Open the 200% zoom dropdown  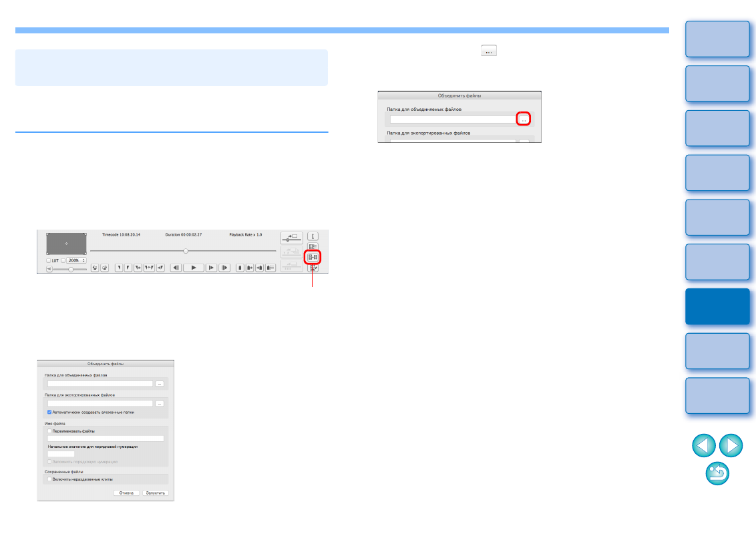tap(77, 260)
